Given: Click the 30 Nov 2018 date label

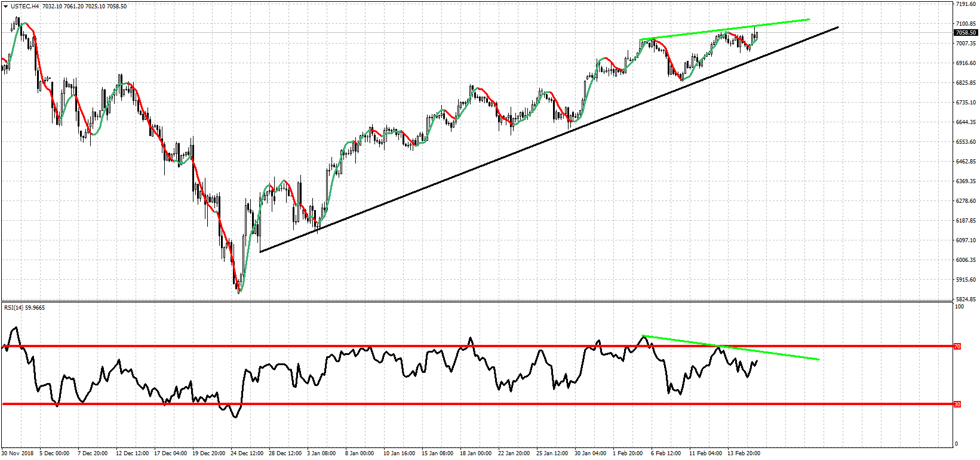Looking at the screenshot, I should (x=18, y=453).
